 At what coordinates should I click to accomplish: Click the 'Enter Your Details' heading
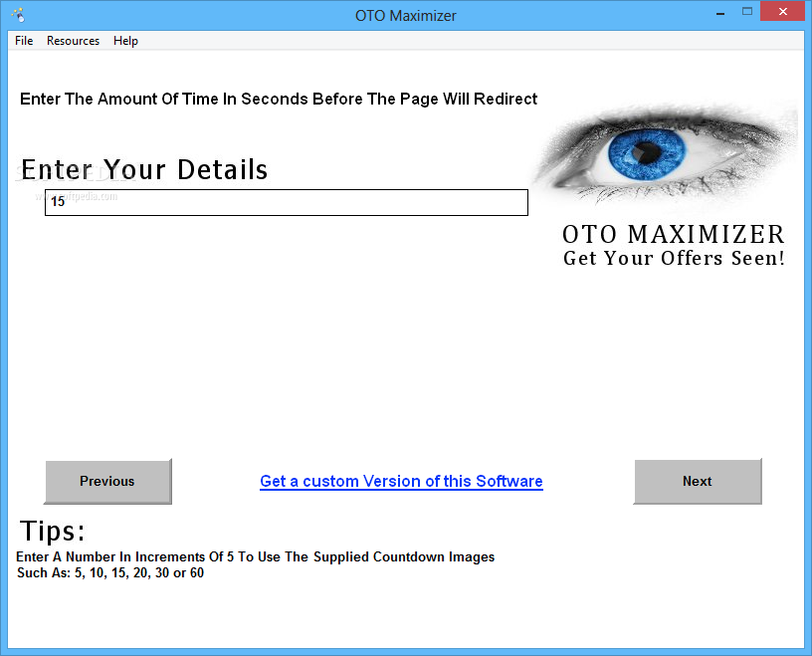(144, 169)
